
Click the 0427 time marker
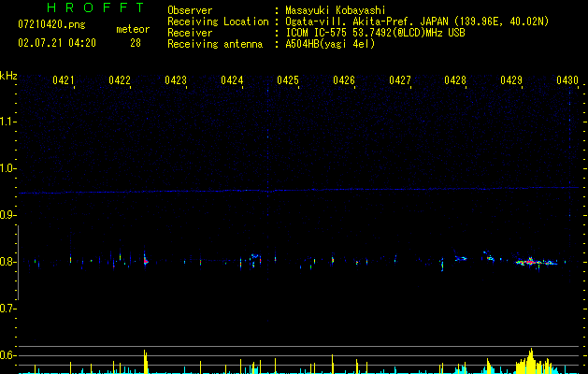click(x=400, y=80)
